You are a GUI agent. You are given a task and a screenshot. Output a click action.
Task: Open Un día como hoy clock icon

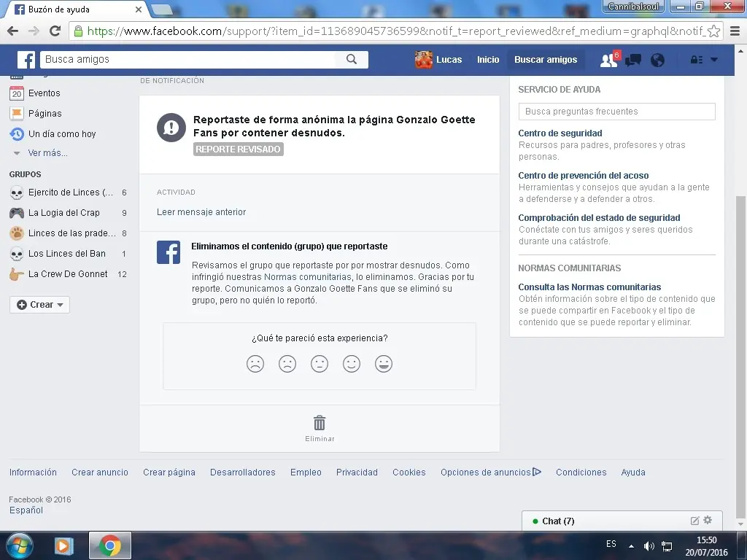tap(17, 134)
